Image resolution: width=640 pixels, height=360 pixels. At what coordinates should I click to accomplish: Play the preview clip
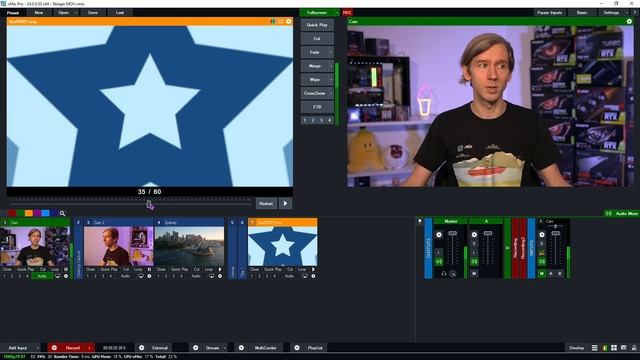point(285,203)
